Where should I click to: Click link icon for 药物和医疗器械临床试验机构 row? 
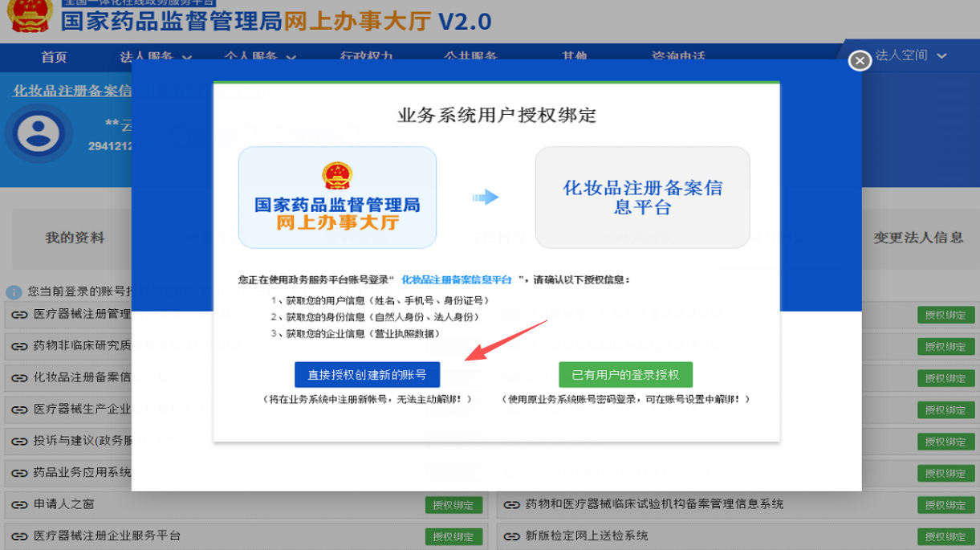511,504
